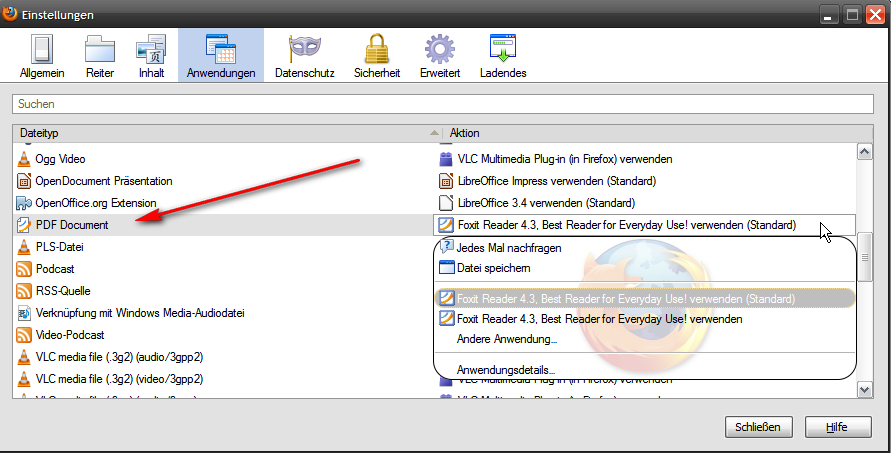Click the LibreOffice Impress action icon
Viewport: 891px width, 453px height.
click(446, 181)
